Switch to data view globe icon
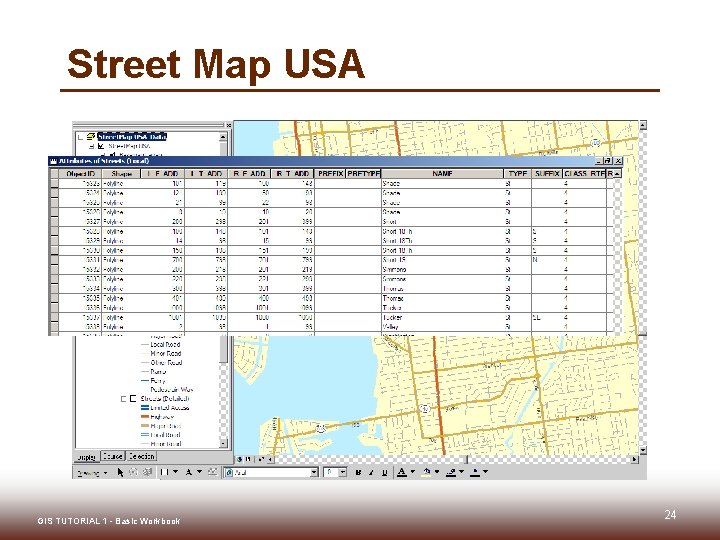 [x=240, y=459]
